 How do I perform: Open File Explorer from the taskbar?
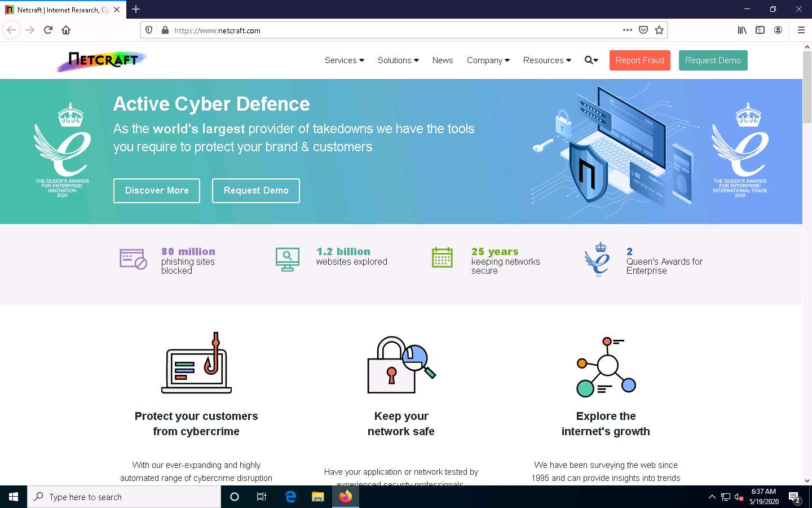click(x=318, y=497)
